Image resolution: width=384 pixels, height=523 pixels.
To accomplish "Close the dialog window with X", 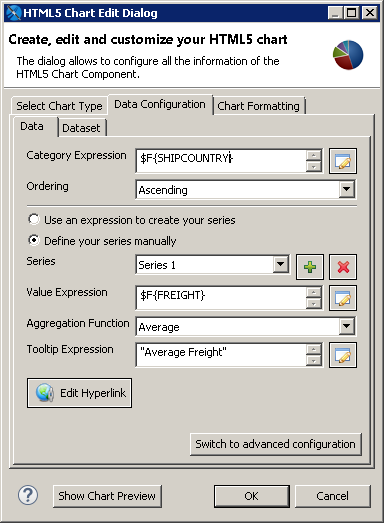I will (370, 13).
